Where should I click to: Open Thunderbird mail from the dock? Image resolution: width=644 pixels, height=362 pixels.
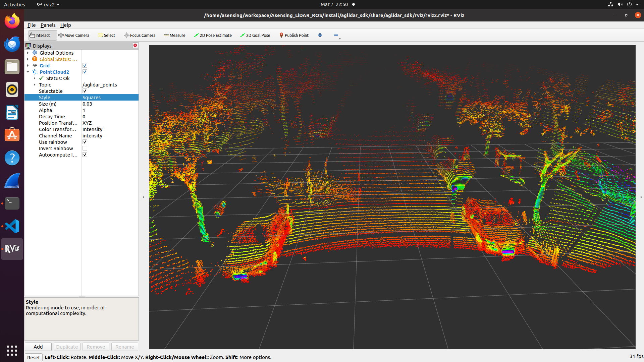12,44
